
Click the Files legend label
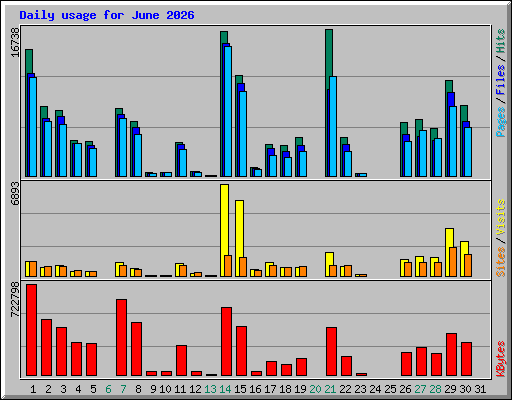pyautogui.click(x=501, y=80)
